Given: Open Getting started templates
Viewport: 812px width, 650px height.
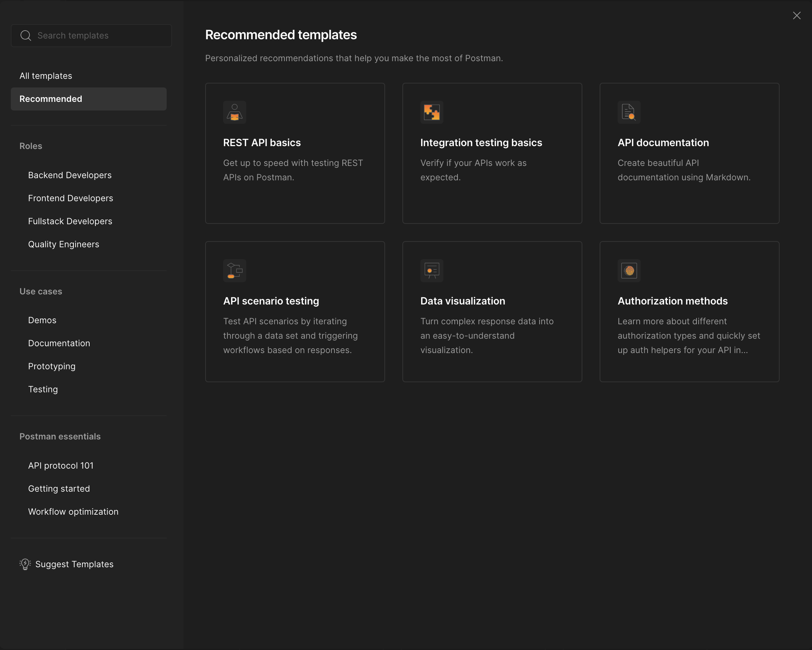Looking at the screenshot, I should click(59, 488).
